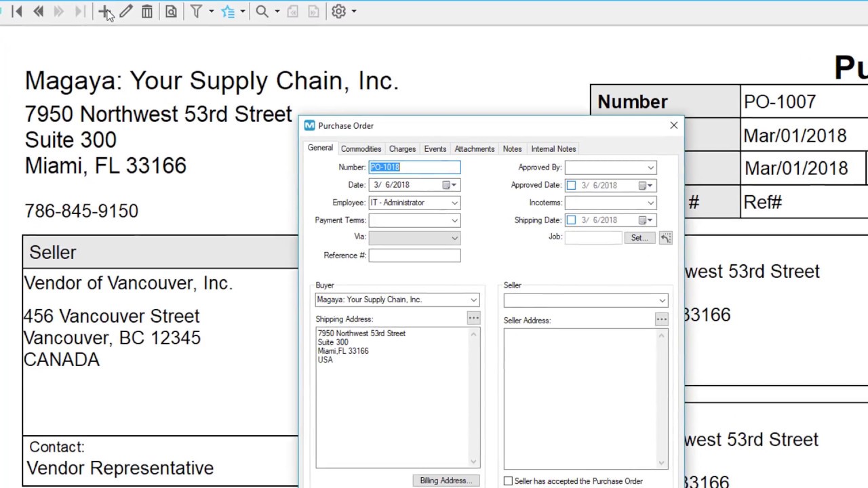This screenshot has width=868, height=488.
Task: Open favorites list star icon
Action: click(228, 12)
